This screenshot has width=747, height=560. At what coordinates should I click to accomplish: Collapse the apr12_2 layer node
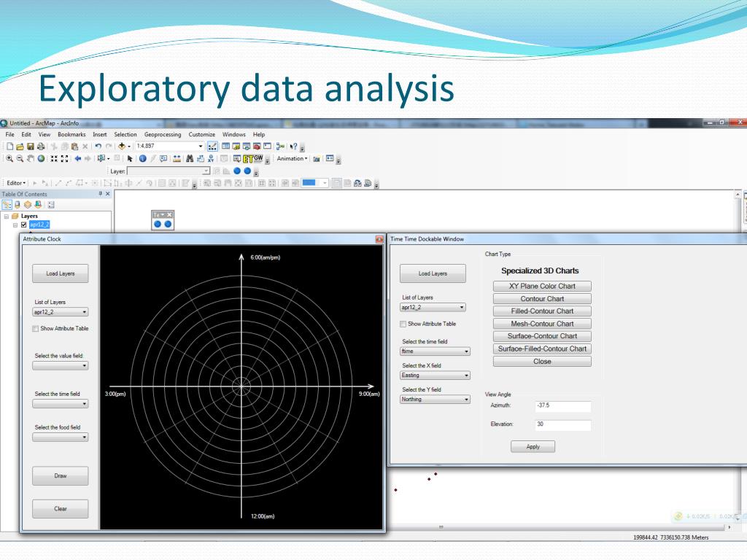[x=15, y=225]
